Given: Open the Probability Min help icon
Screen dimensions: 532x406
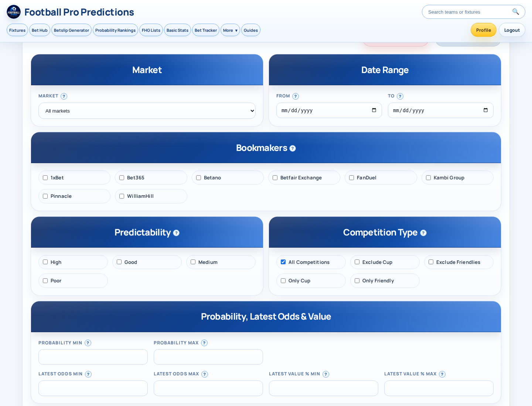Looking at the screenshot, I should (x=88, y=343).
